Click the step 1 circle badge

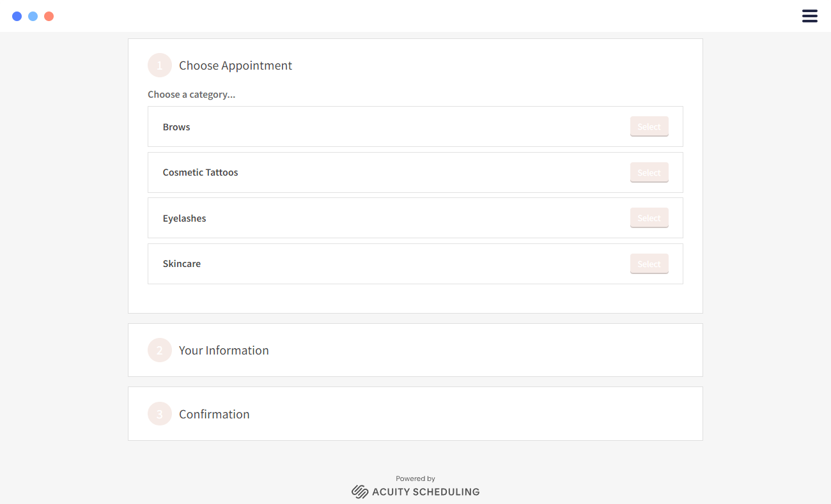[x=159, y=65]
